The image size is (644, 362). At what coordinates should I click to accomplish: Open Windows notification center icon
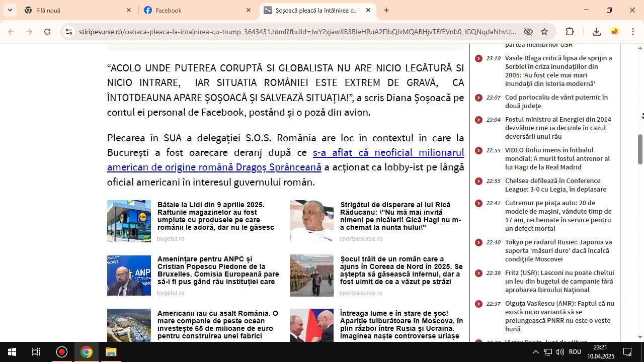pyautogui.click(x=628, y=352)
